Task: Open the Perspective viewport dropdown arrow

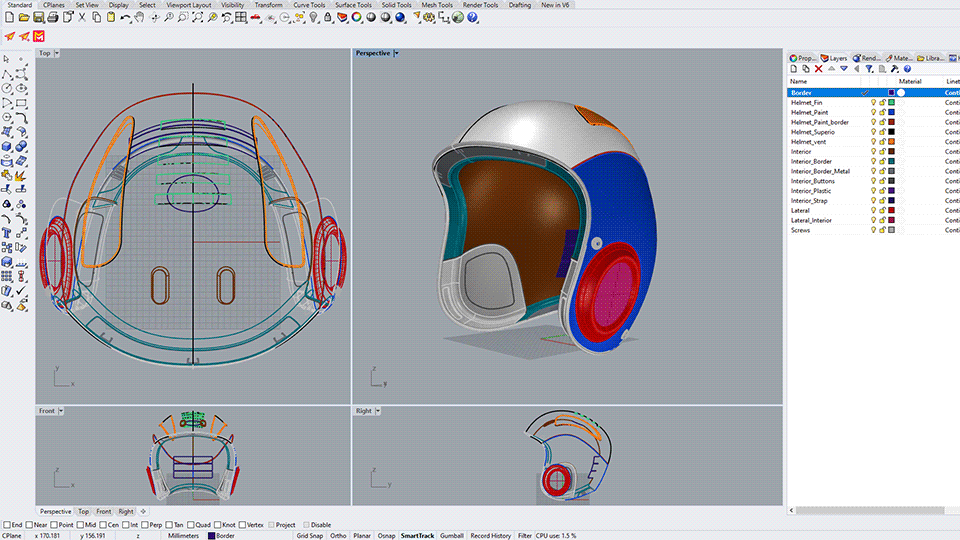Action: tap(396, 53)
